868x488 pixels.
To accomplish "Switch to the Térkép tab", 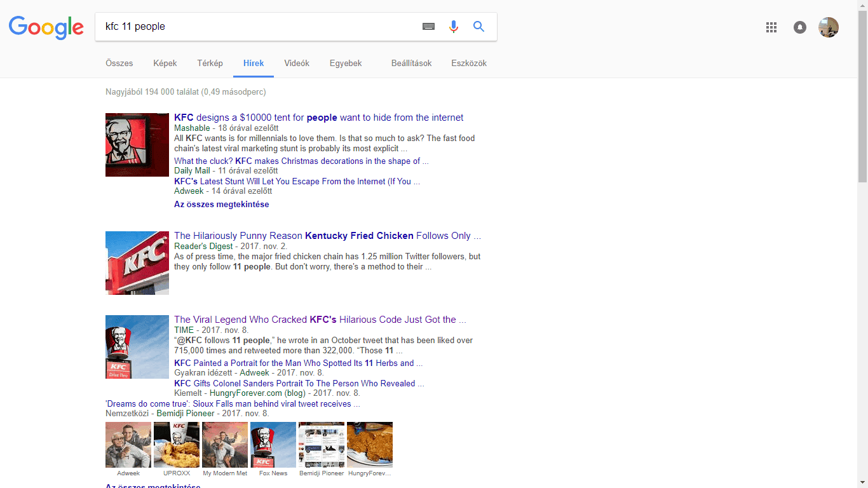I will tap(210, 64).
